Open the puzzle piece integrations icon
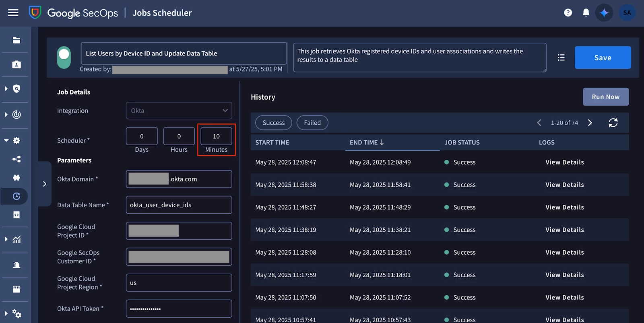This screenshot has height=323, width=644. [x=17, y=177]
